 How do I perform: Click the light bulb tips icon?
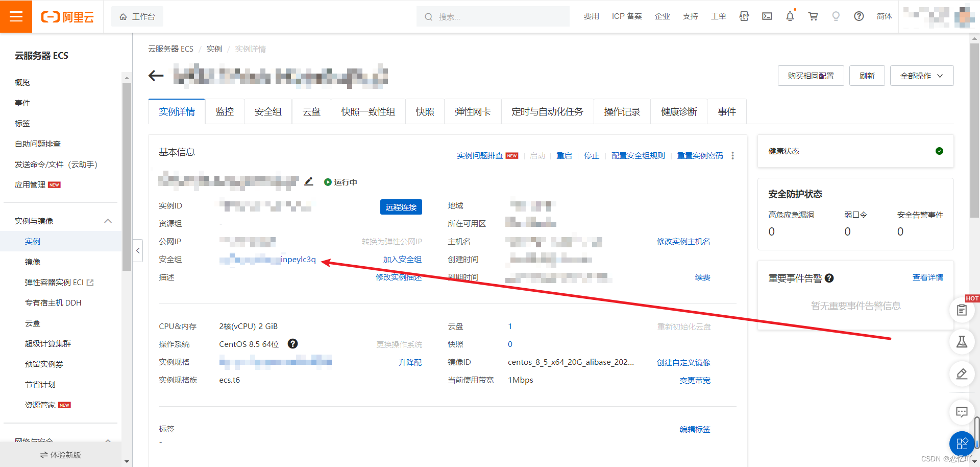836,16
